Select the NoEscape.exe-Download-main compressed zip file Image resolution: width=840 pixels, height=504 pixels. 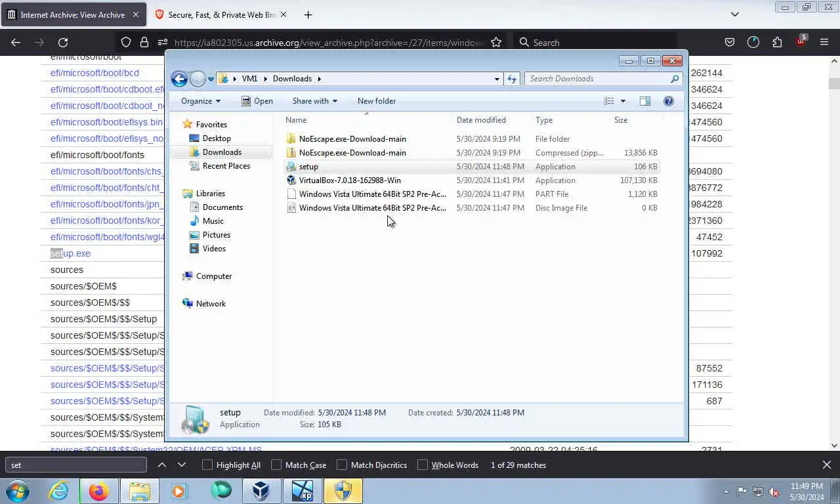[x=472, y=153]
